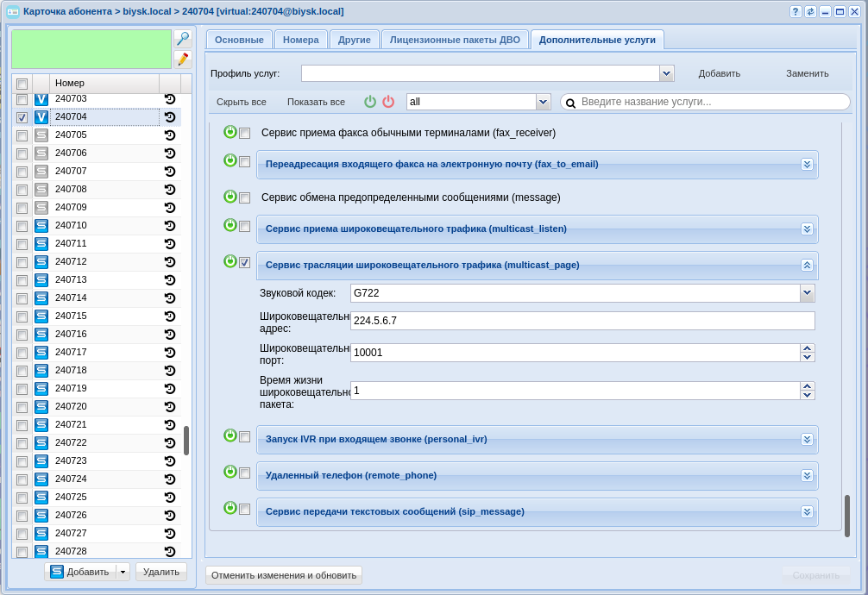The image size is (868, 595).
Task: Open the 'all' filter dropdown
Action: (x=543, y=102)
